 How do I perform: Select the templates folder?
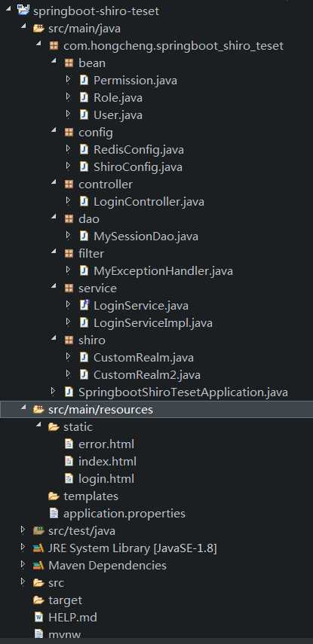coord(91,496)
